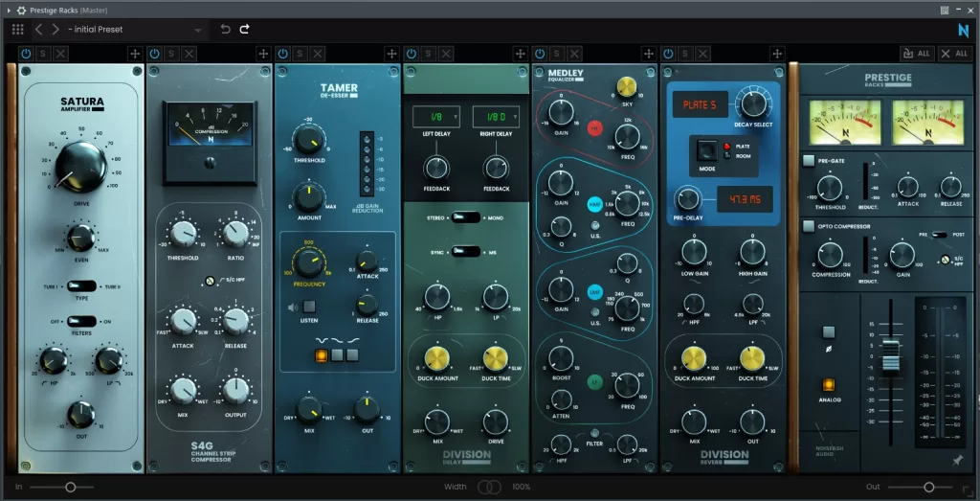Enable the OPTO COMPRESSOR checkbox

(809, 226)
